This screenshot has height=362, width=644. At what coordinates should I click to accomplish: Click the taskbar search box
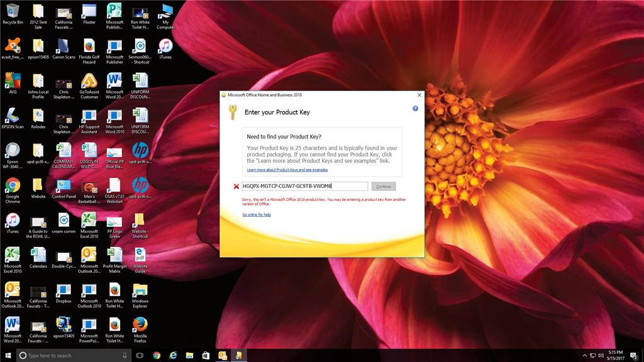point(74,356)
